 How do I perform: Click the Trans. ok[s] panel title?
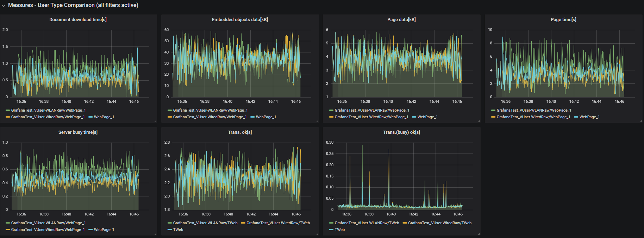coord(240,132)
